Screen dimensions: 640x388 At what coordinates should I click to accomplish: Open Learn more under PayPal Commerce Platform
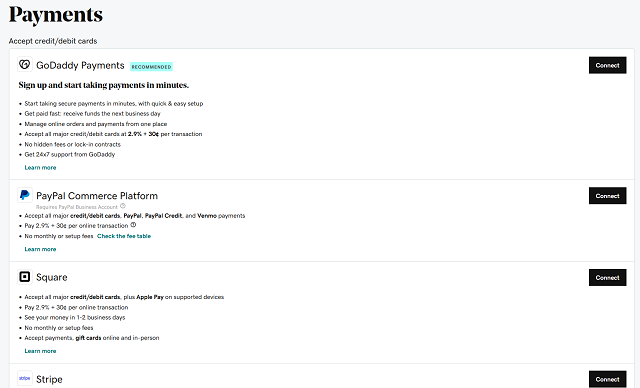(x=40, y=249)
